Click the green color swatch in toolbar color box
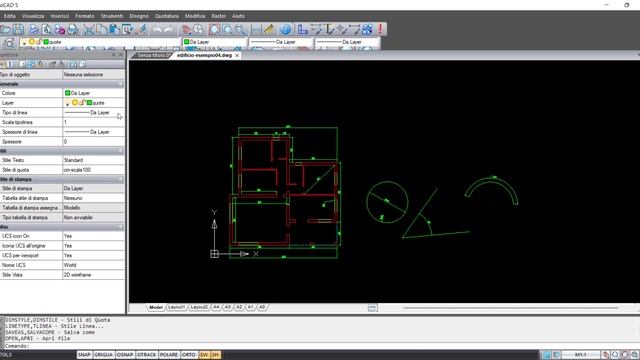Image resolution: width=640 pixels, height=360 pixels. [187, 42]
